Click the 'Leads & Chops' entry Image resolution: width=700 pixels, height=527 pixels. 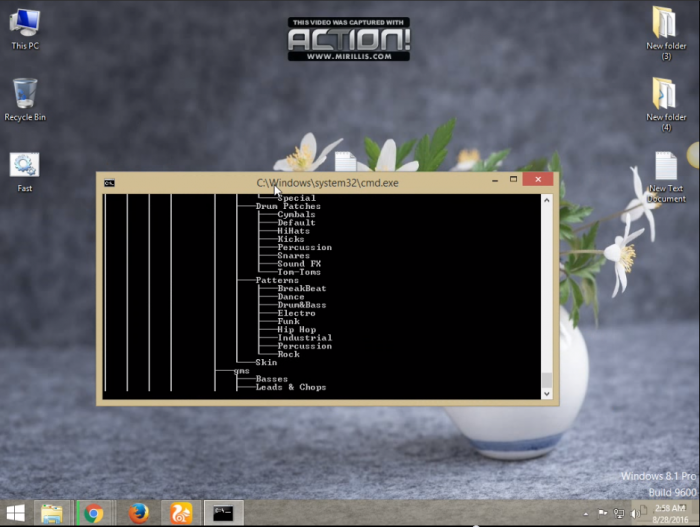tap(291, 387)
